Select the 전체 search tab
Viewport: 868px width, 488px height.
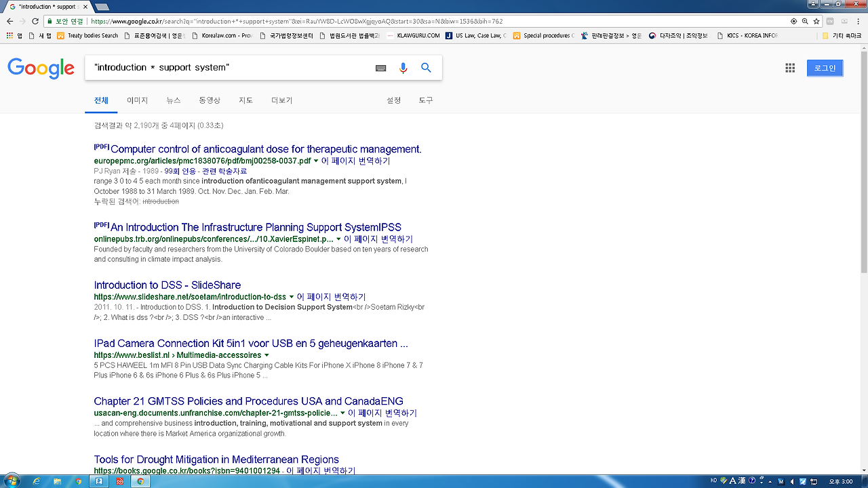click(x=101, y=100)
